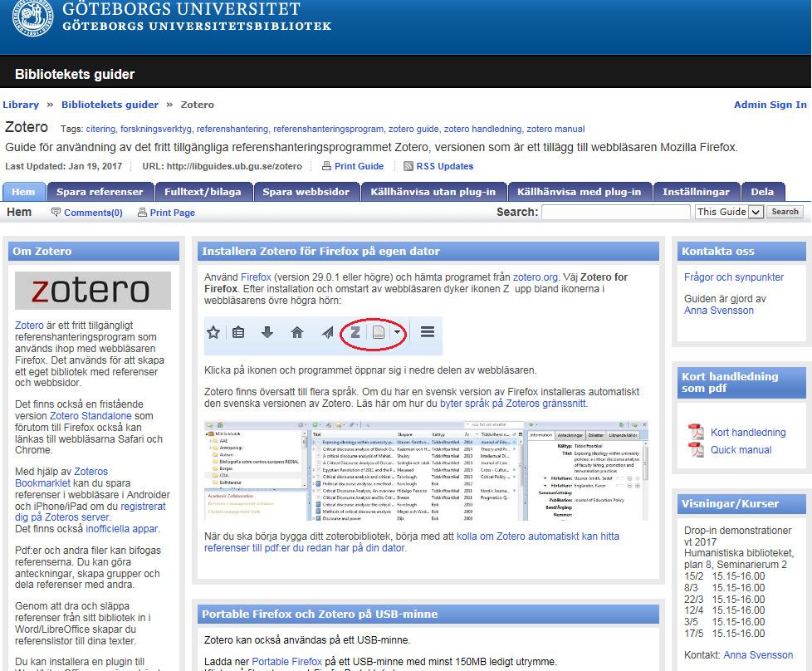The height and width of the screenshot is (671, 812).
Task: Click registrerat dig på Zoteros server link
Action: click(x=90, y=512)
